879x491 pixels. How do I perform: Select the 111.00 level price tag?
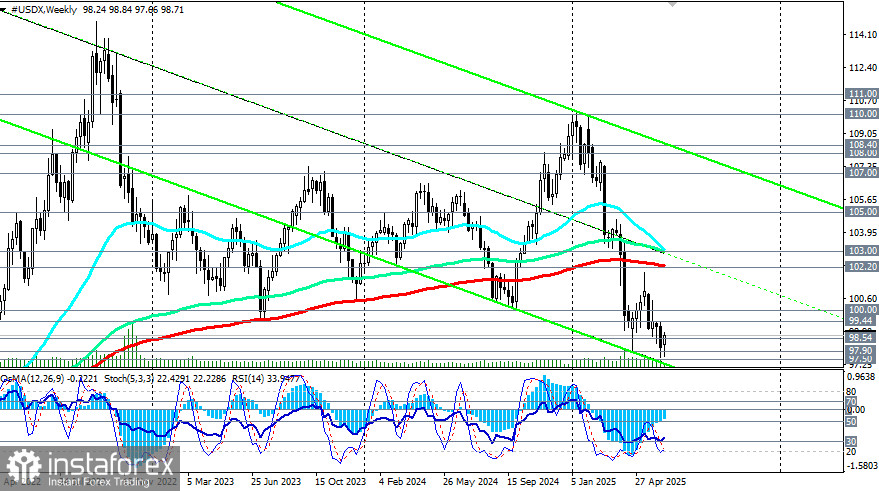[x=862, y=94]
